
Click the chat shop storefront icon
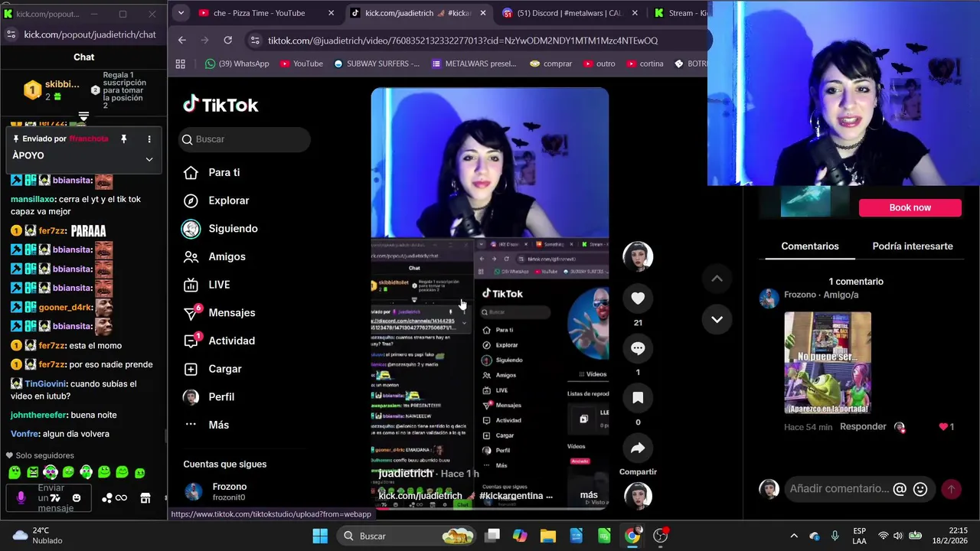click(x=145, y=498)
